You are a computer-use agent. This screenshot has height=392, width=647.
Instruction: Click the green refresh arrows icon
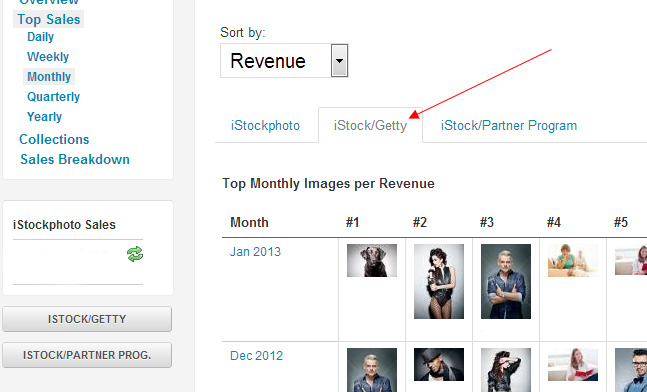coord(135,254)
